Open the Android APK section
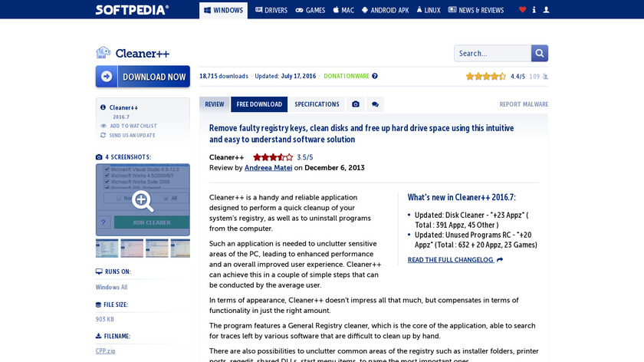644x362 pixels. coord(385,10)
